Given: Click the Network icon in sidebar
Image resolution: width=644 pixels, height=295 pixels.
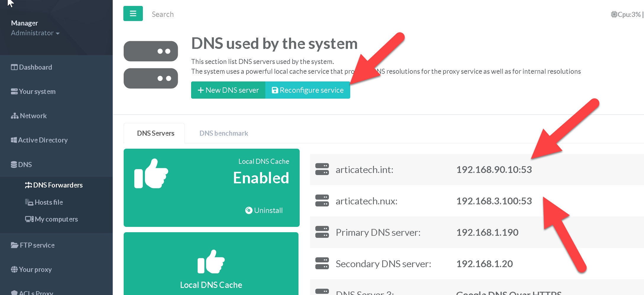Looking at the screenshot, I should point(14,116).
